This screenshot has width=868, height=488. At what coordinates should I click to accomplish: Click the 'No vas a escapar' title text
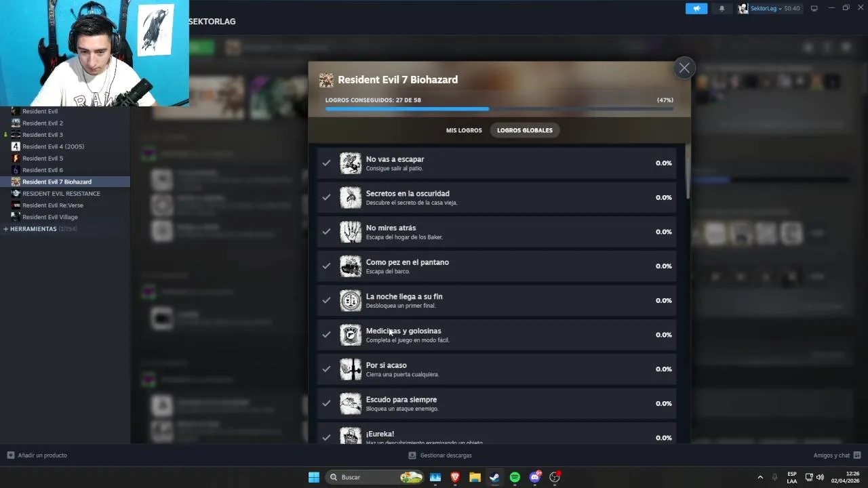point(395,159)
